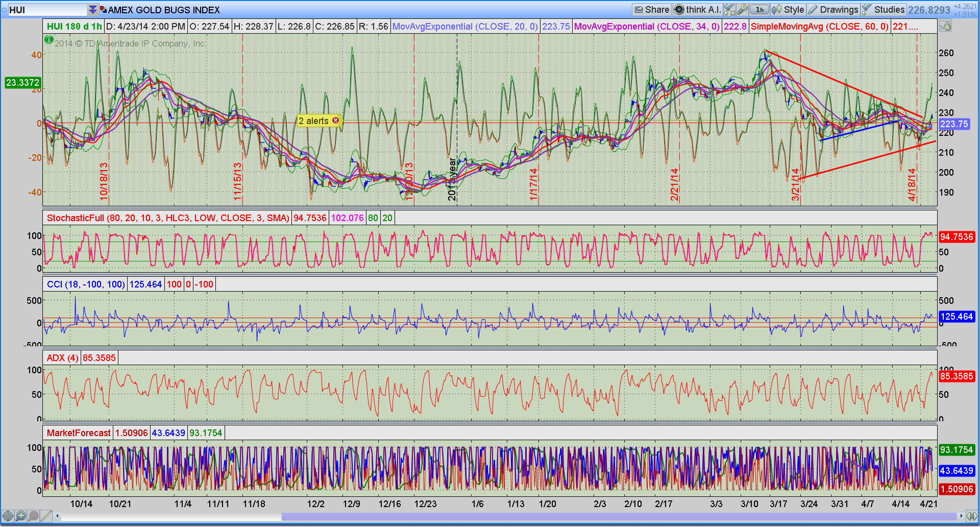Screen dimensions: 980x527
Task: Click the ADX (4) study label
Action: [62, 358]
